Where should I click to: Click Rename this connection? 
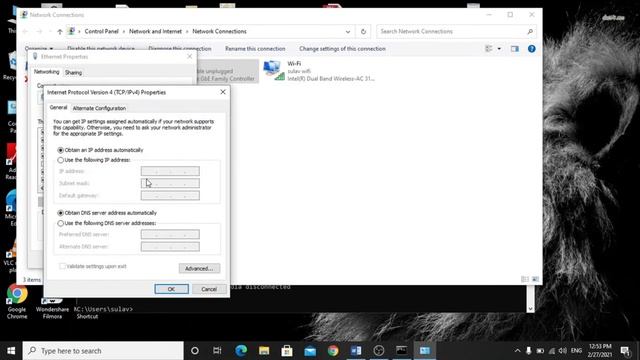point(255,49)
